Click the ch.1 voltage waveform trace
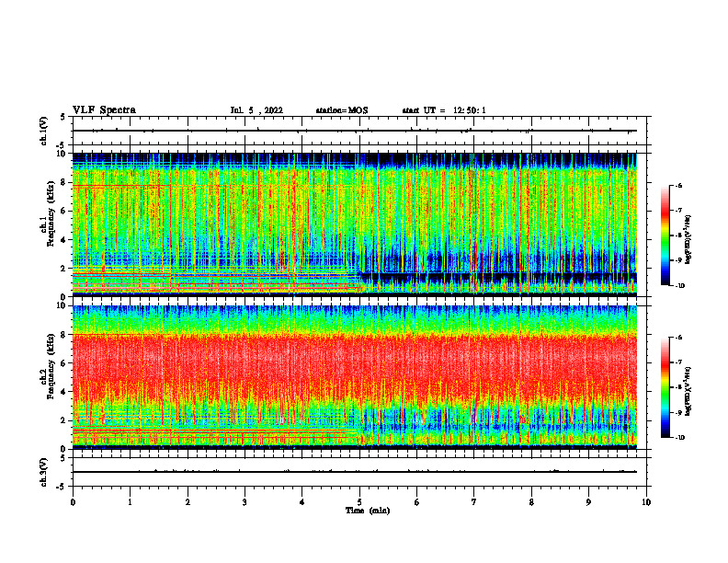The height and width of the screenshot is (563, 728). tap(355, 131)
